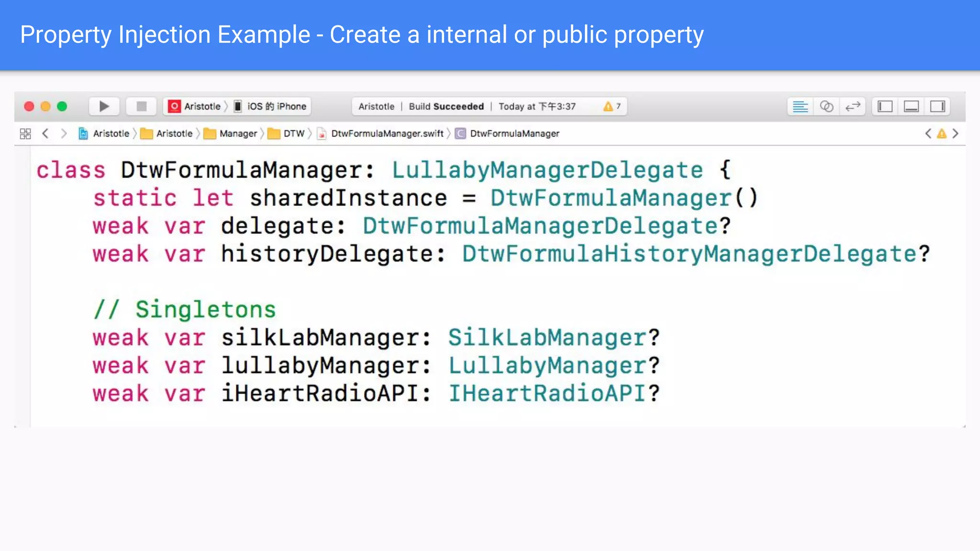980x551 pixels.
Task: Click the Run play button
Action: (x=104, y=106)
